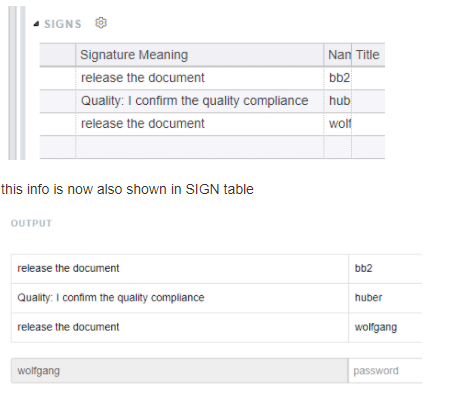Viewport: 454px width, 395px height.
Task: Click the empty last row of SIGNS table
Action: (212, 147)
